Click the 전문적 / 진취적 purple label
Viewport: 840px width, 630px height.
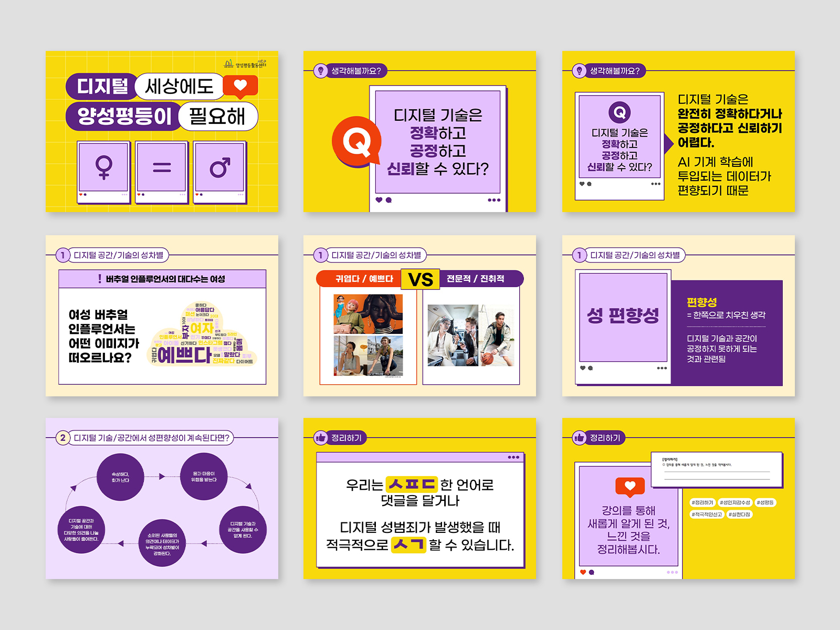tap(478, 279)
